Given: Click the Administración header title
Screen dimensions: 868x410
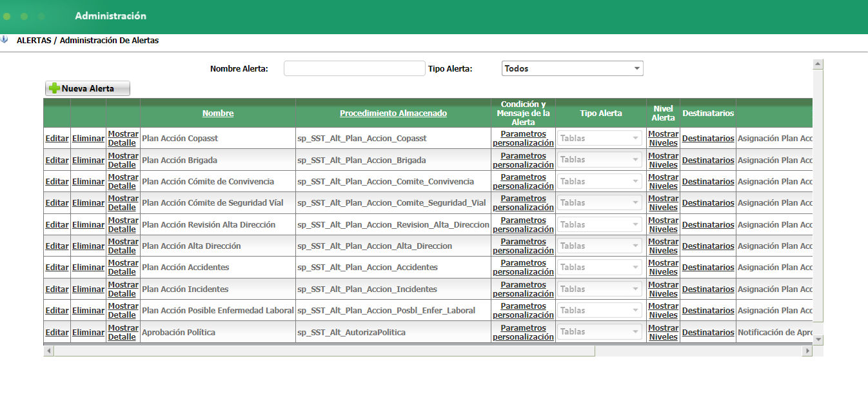Looking at the screenshot, I should (111, 15).
